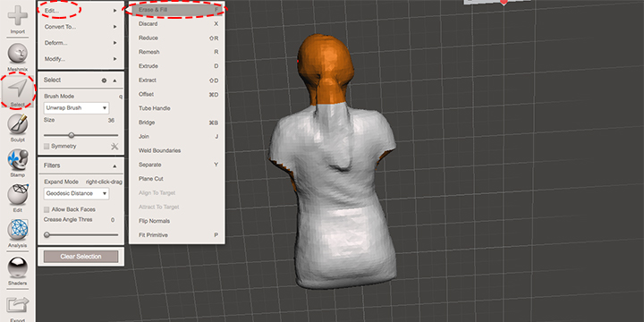Collapse the Select panel arrow
The width and height of the screenshot is (644, 322).
[114, 80]
